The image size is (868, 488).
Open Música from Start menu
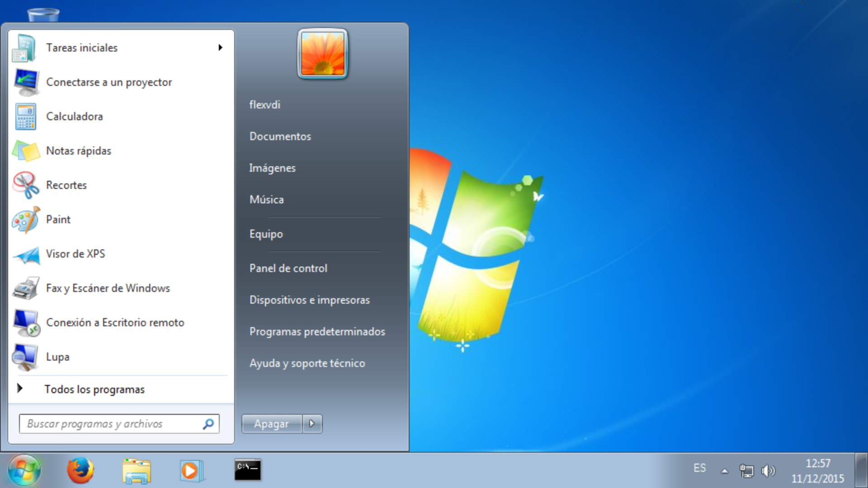[267, 200]
